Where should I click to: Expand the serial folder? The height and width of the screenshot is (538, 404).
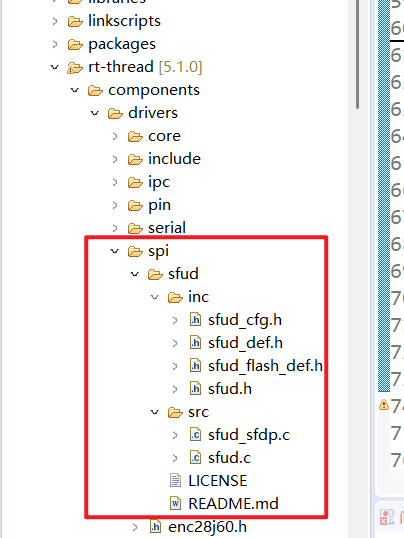pos(115,228)
